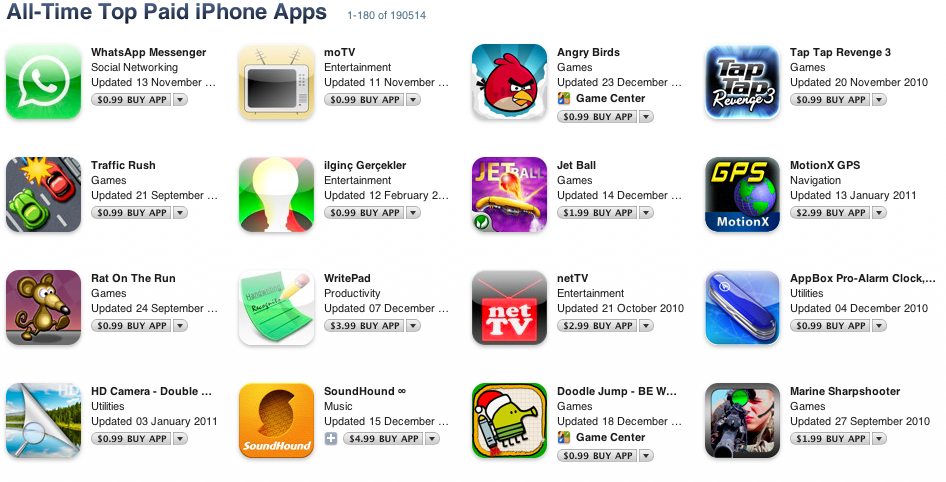Buy netTV for $2.99

click(597, 326)
